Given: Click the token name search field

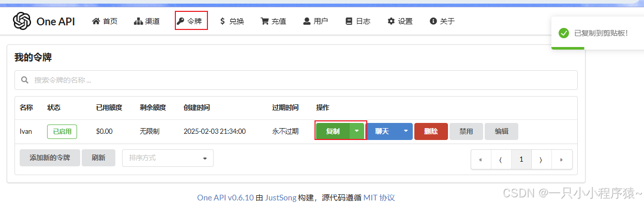Looking at the screenshot, I should [x=296, y=80].
